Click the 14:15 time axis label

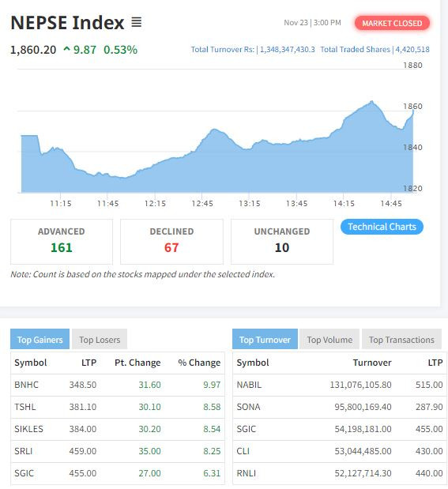click(x=344, y=204)
